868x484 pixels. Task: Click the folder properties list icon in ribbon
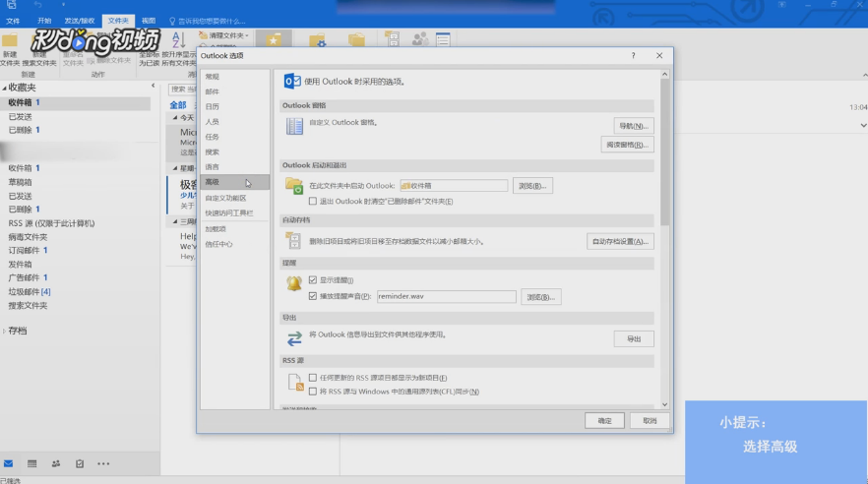[443, 39]
